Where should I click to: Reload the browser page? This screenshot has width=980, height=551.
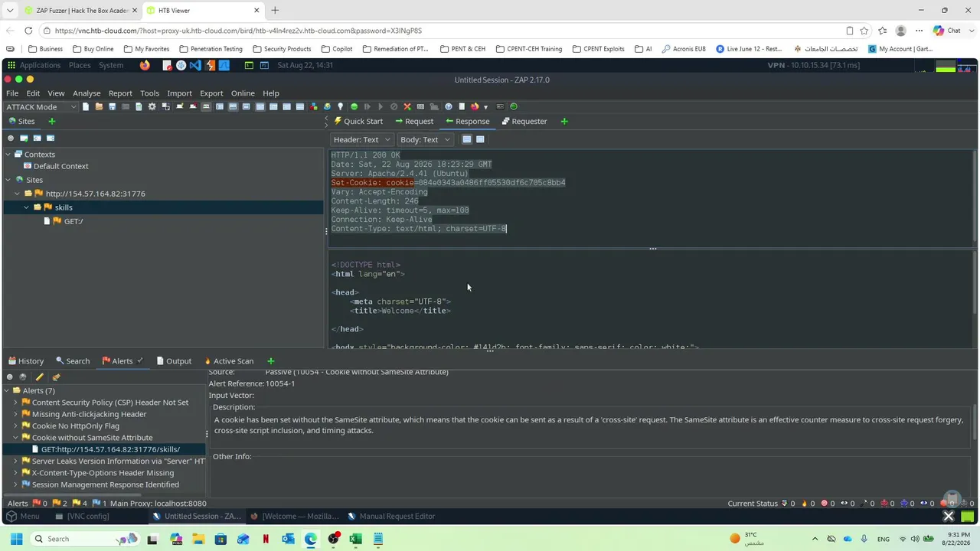pyautogui.click(x=28, y=31)
